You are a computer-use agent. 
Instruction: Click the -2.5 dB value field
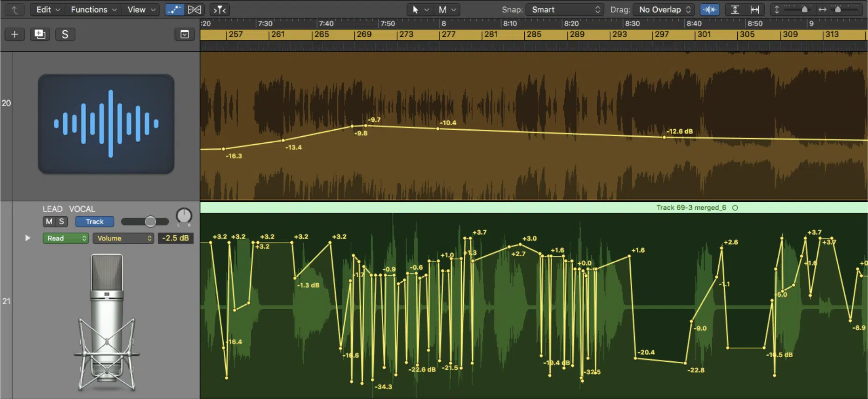175,238
